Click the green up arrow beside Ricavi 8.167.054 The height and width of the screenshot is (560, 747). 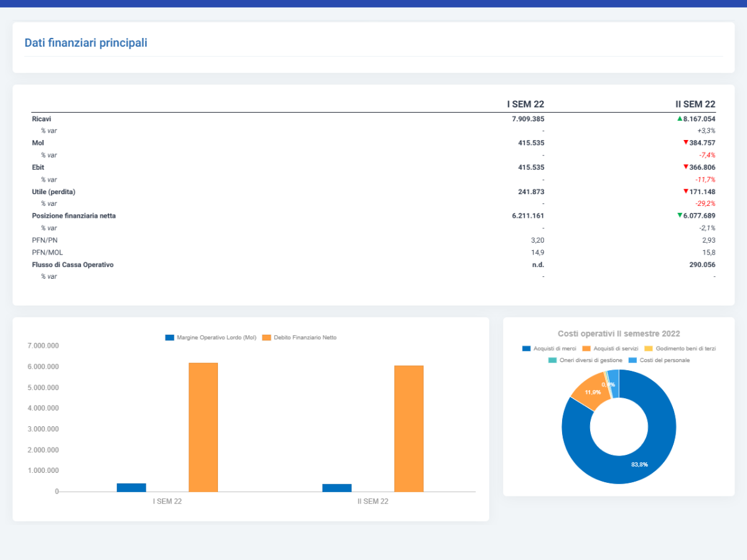click(680, 118)
